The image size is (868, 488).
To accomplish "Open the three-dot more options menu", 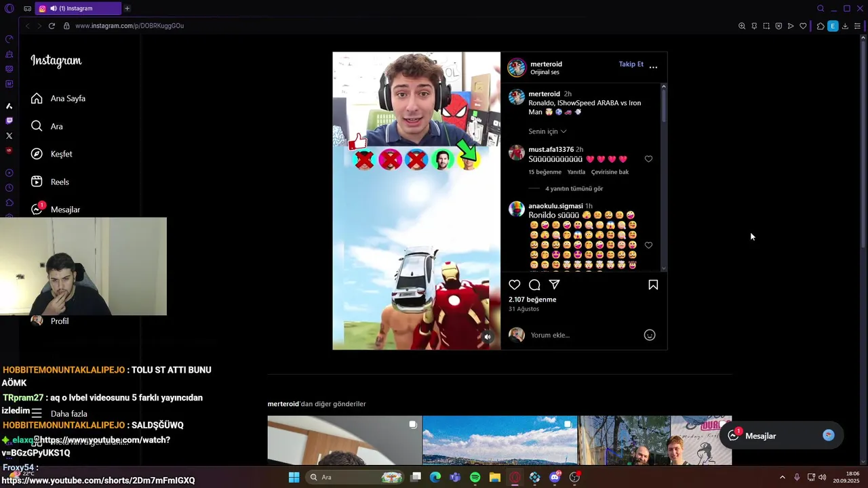I will [x=653, y=67].
